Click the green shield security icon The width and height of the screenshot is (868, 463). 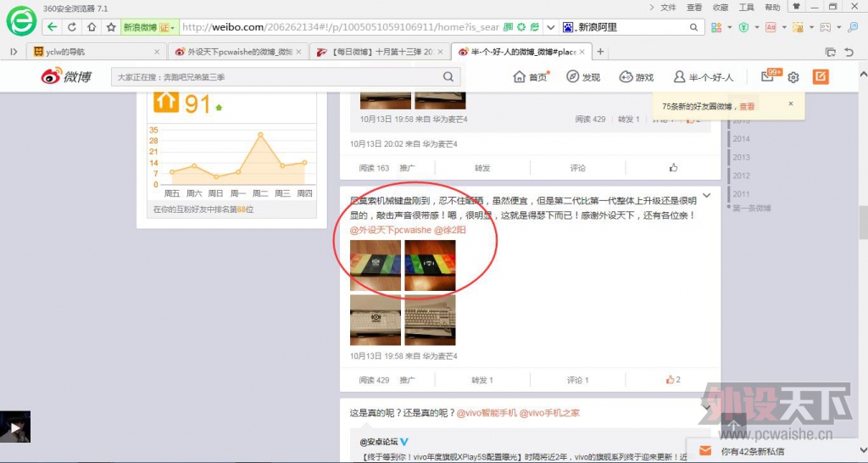[744, 27]
